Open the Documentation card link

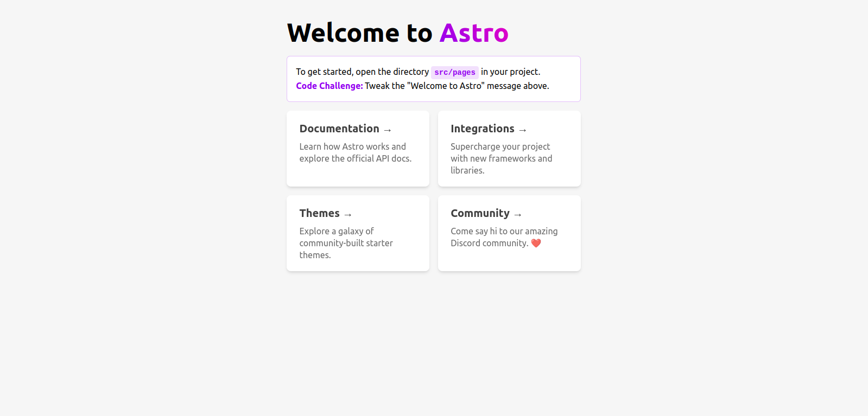coord(358,149)
